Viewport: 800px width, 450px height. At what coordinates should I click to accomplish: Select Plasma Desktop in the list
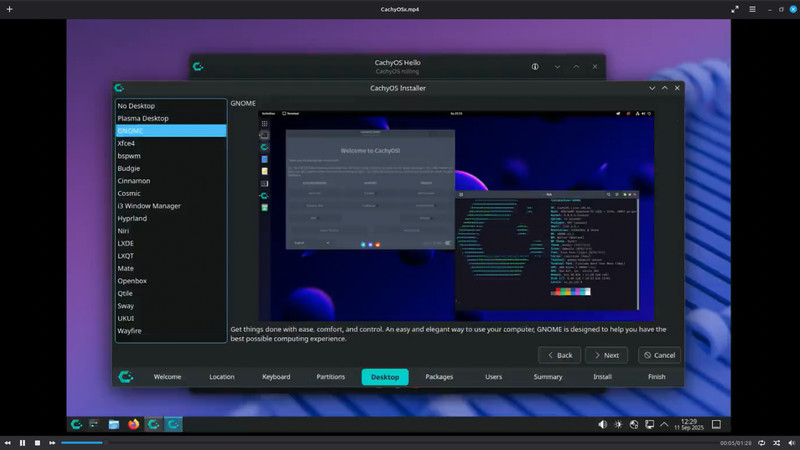coord(171,118)
